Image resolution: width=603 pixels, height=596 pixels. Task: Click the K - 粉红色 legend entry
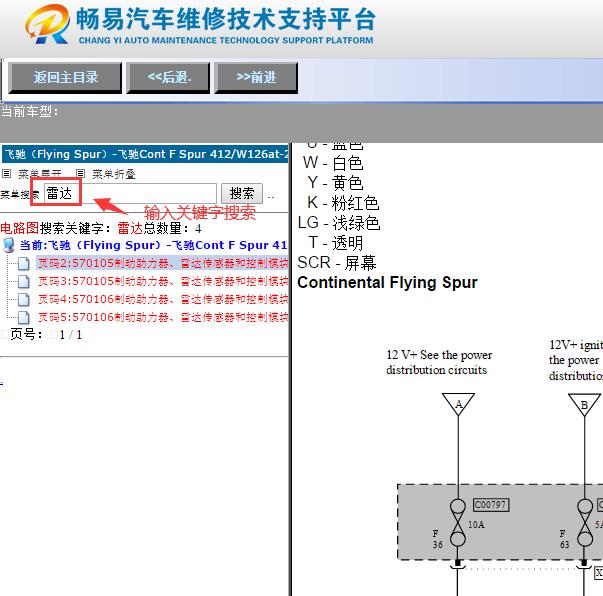(343, 203)
